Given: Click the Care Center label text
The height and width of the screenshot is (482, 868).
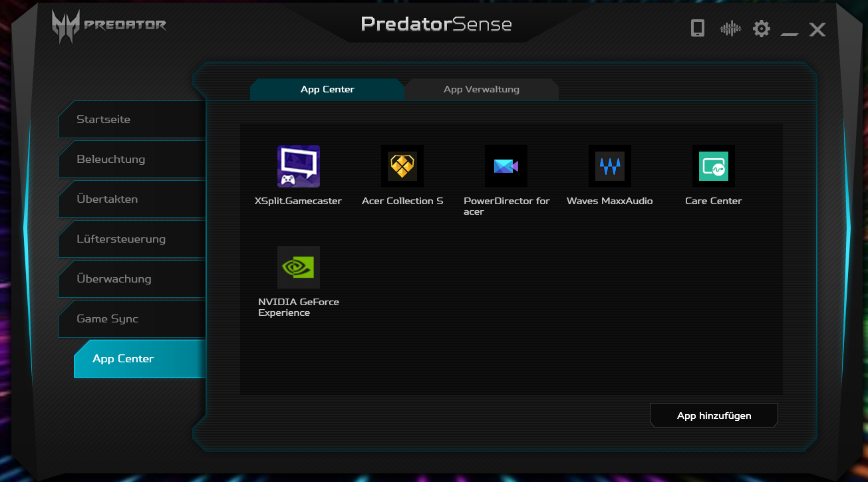Looking at the screenshot, I should point(714,201).
